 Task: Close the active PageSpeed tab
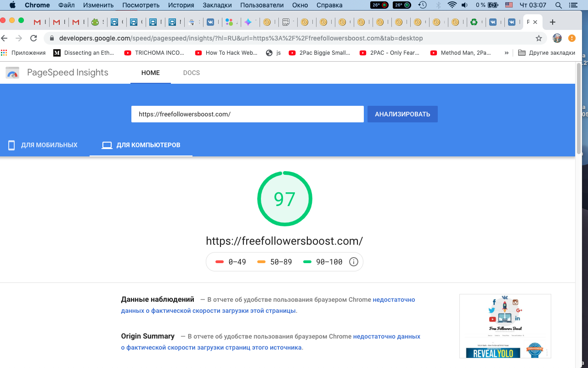[535, 22]
